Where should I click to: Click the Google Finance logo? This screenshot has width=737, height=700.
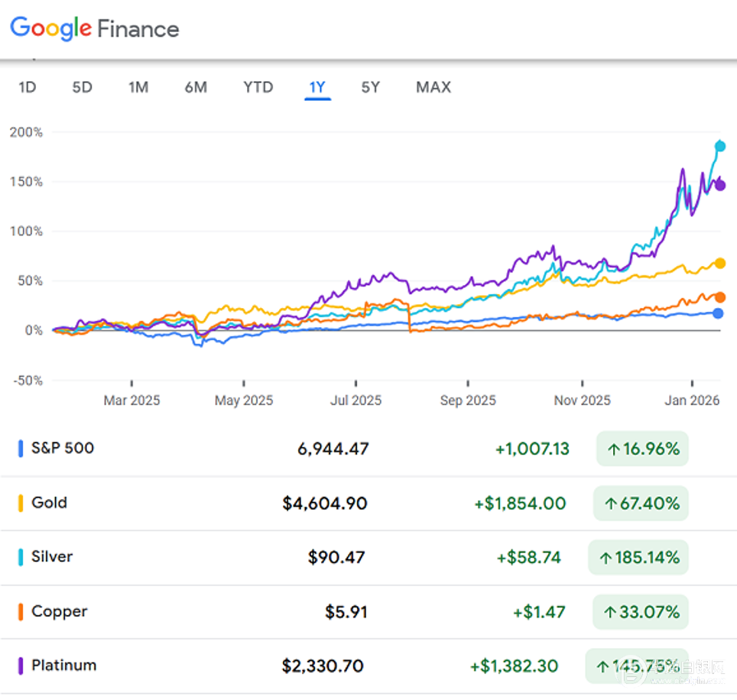click(95, 29)
